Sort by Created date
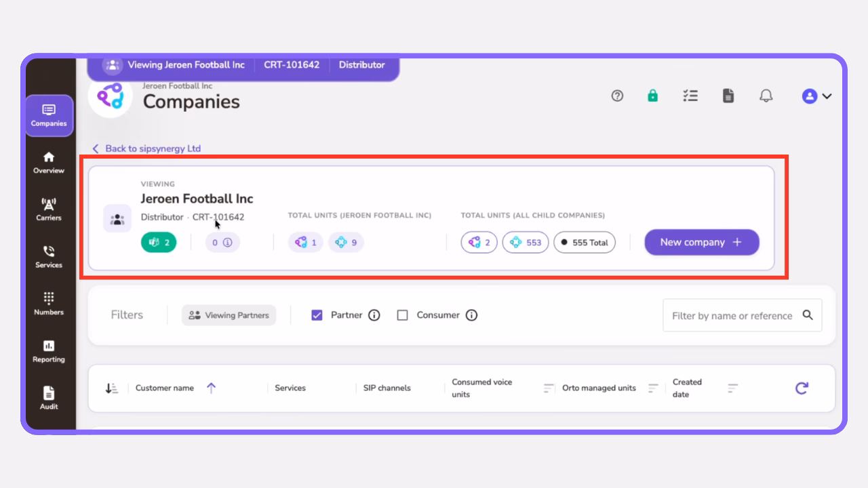The height and width of the screenshot is (488, 868). click(732, 388)
